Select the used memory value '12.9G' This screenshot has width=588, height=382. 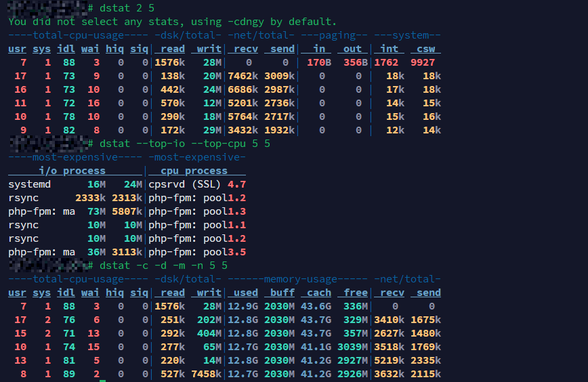(243, 306)
